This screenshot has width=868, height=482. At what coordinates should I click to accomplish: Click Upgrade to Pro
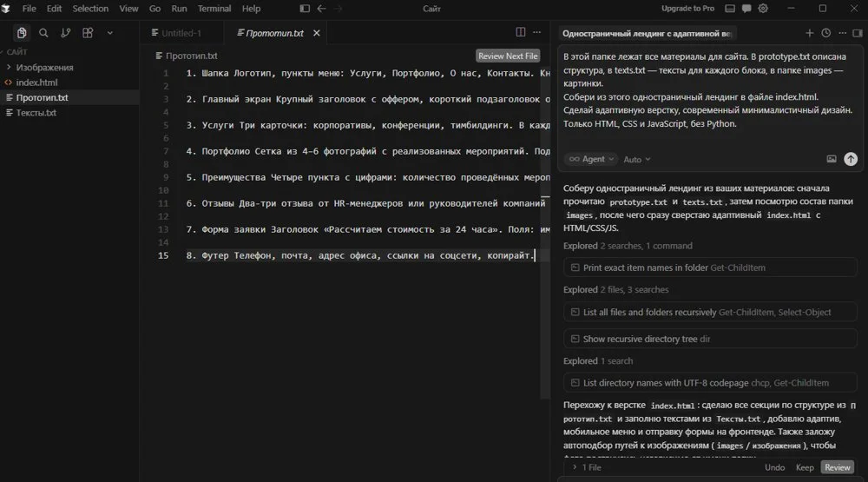687,9
